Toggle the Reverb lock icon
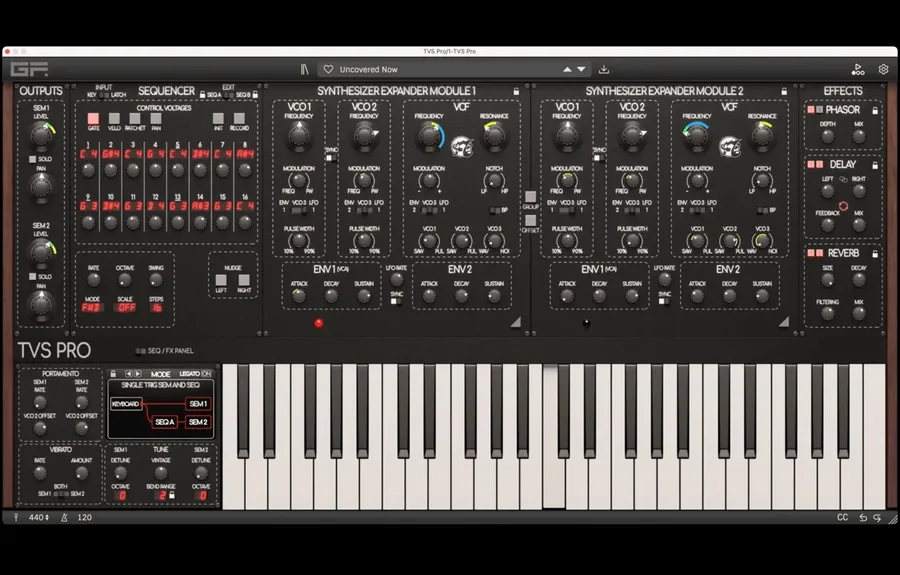 [x=875, y=253]
